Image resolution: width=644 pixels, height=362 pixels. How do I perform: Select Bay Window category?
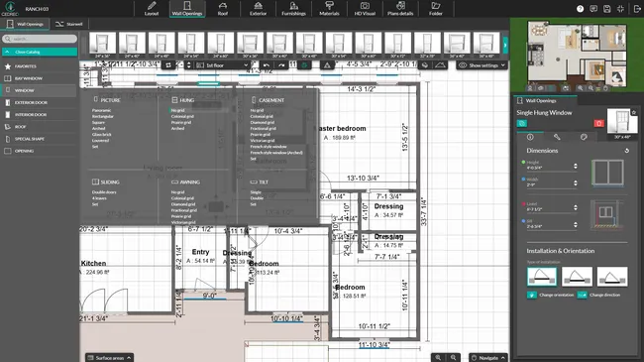pos(40,78)
